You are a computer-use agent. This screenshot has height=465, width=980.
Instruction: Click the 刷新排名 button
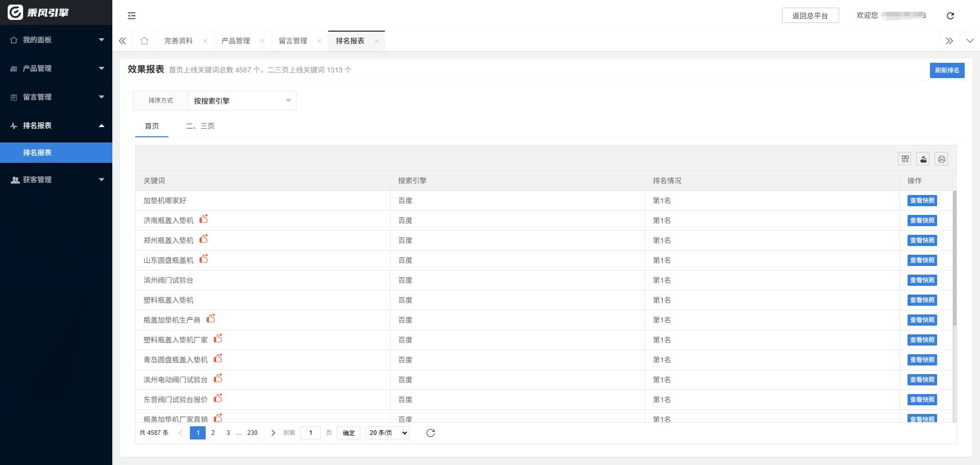(947, 70)
